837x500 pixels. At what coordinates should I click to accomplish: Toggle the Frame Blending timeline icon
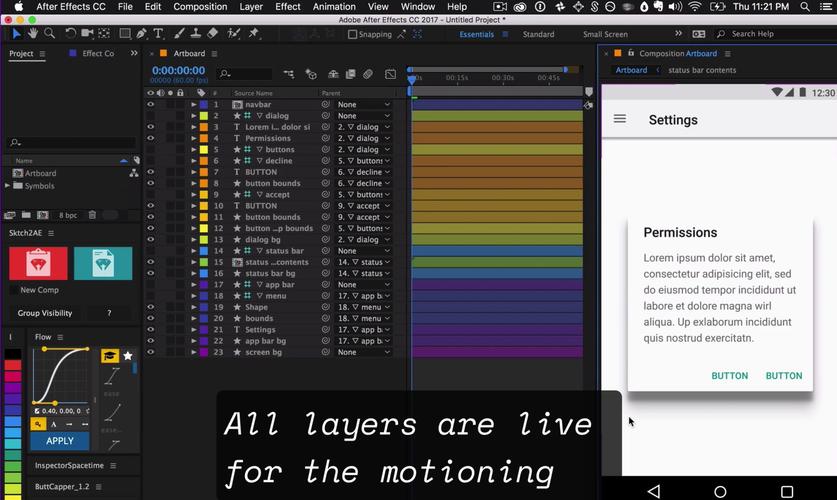[350, 74]
